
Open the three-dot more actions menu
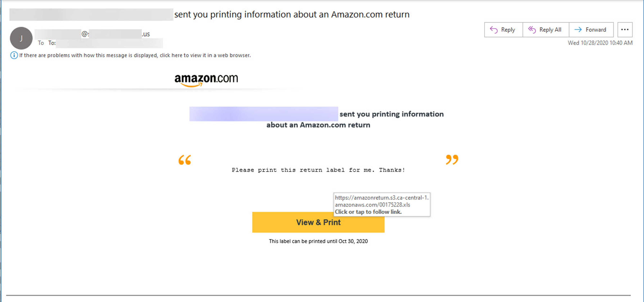[625, 30]
